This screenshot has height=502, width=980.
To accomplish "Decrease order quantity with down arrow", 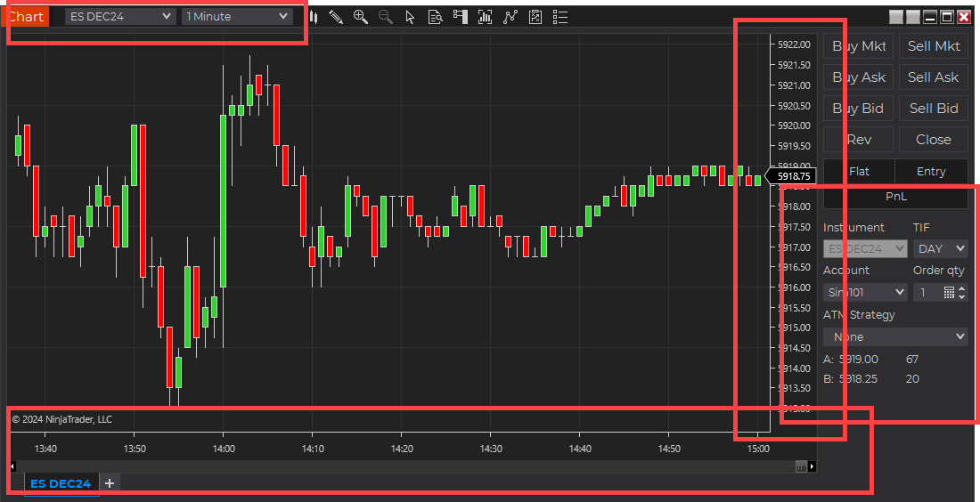I will (962, 296).
